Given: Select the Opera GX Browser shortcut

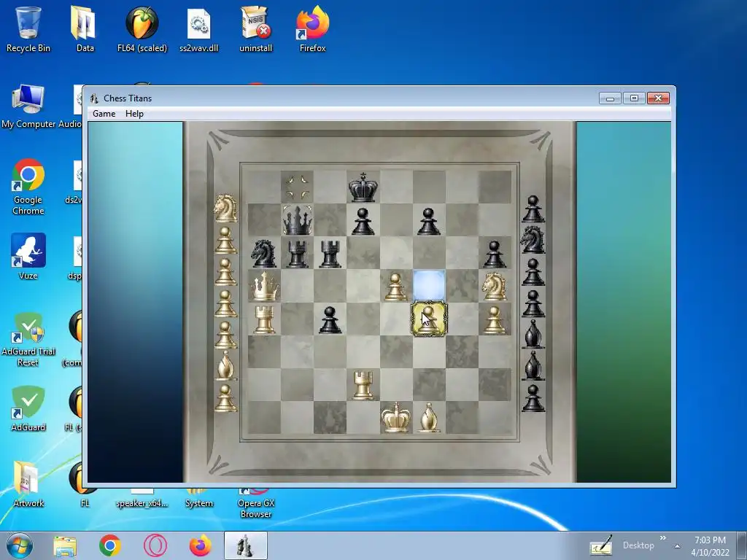Looking at the screenshot, I should [x=256, y=503].
